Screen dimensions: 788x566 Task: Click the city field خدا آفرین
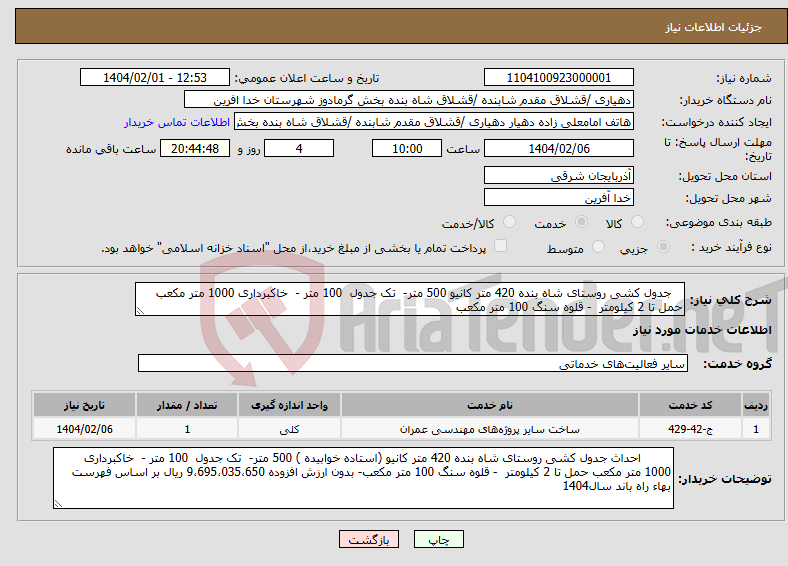558,197
